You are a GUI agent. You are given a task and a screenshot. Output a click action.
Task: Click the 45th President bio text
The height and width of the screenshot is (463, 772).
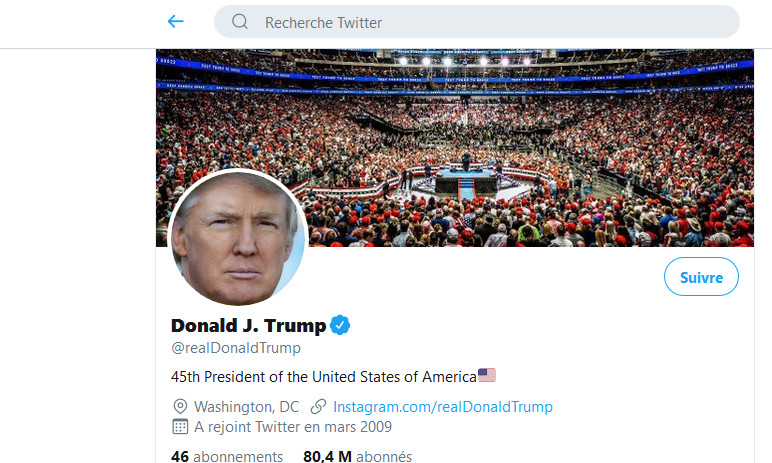(323, 377)
